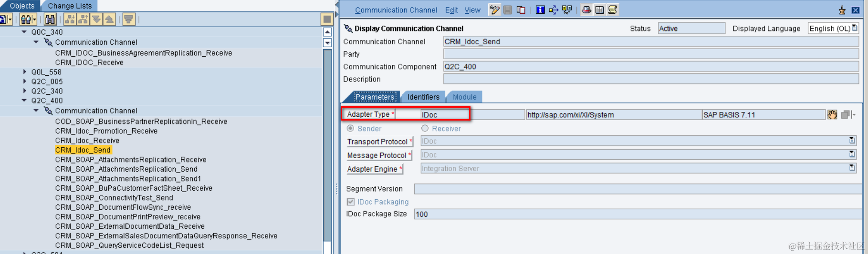This screenshot has height=254, width=868.
Task: Expand the Q0L_558 tree node
Action: tap(25, 72)
